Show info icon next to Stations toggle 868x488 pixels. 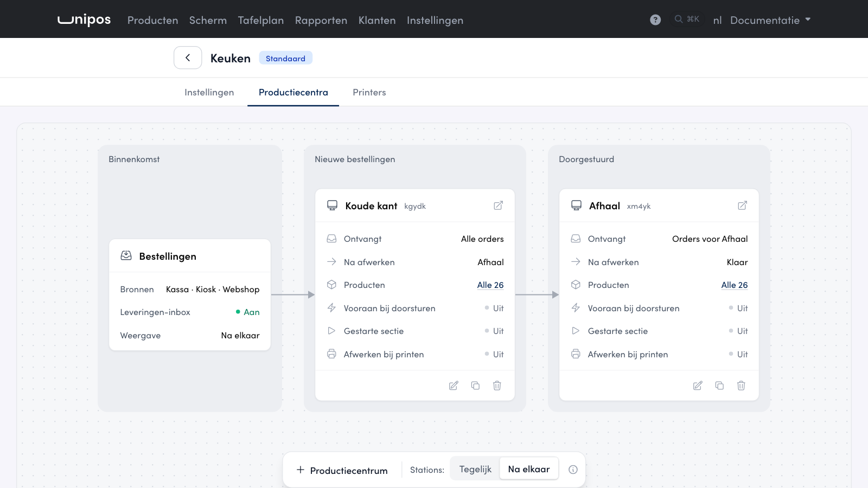(x=573, y=470)
